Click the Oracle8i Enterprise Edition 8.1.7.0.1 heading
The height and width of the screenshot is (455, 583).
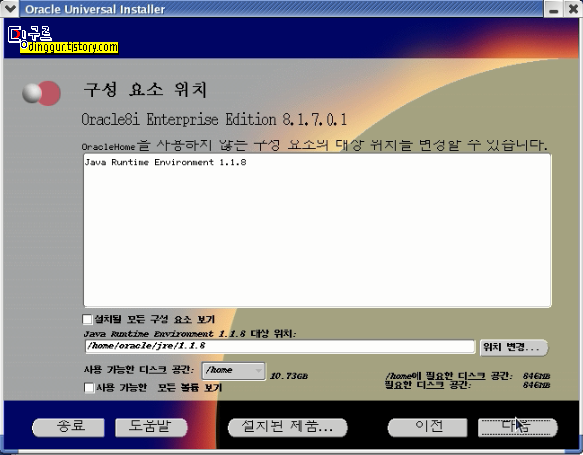pyautogui.click(x=214, y=119)
